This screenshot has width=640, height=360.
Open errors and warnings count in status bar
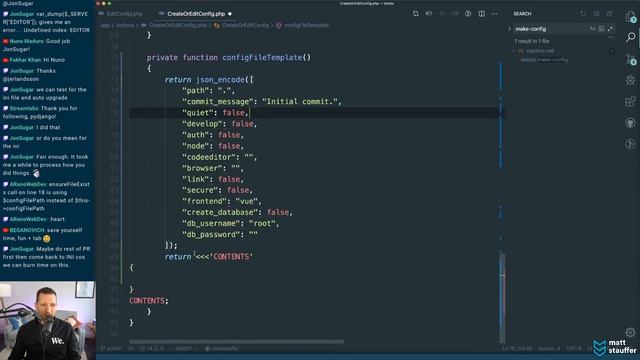(x=152, y=349)
